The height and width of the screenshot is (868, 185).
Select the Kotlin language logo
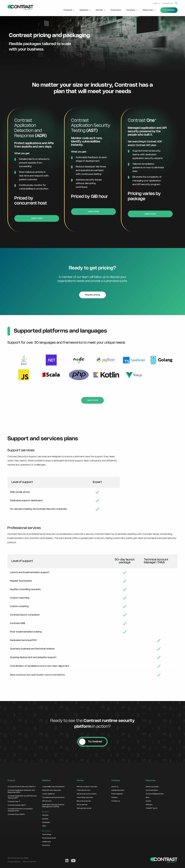pyautogui.click(x=106, y=375)
